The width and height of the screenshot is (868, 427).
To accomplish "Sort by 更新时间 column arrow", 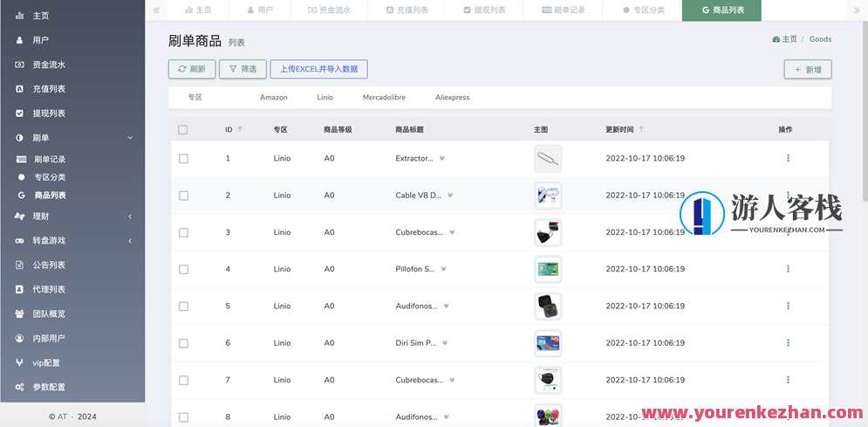I will pos(641,129).
